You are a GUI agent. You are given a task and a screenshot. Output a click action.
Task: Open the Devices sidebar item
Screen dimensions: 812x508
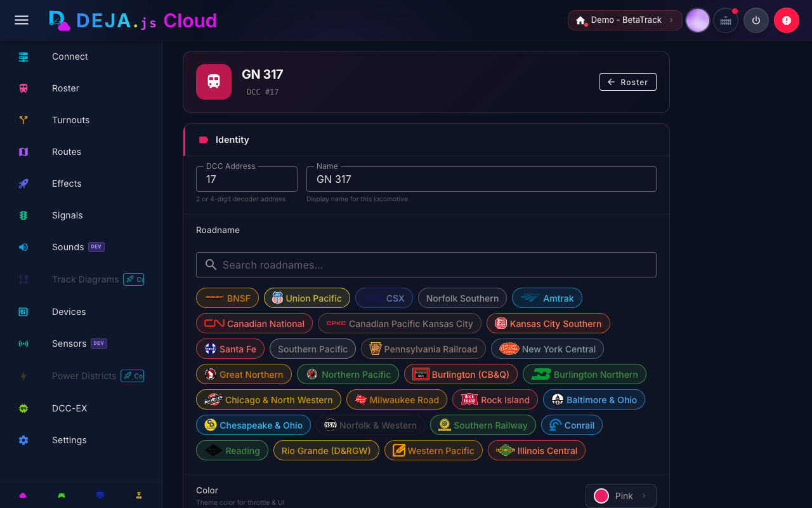pyautogui.click(x=81, y=312)
